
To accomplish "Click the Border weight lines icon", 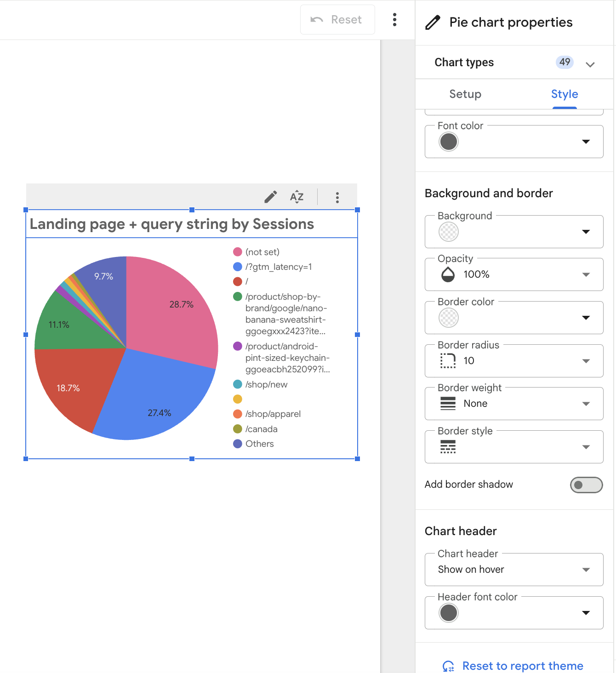I will coord(448,404).
